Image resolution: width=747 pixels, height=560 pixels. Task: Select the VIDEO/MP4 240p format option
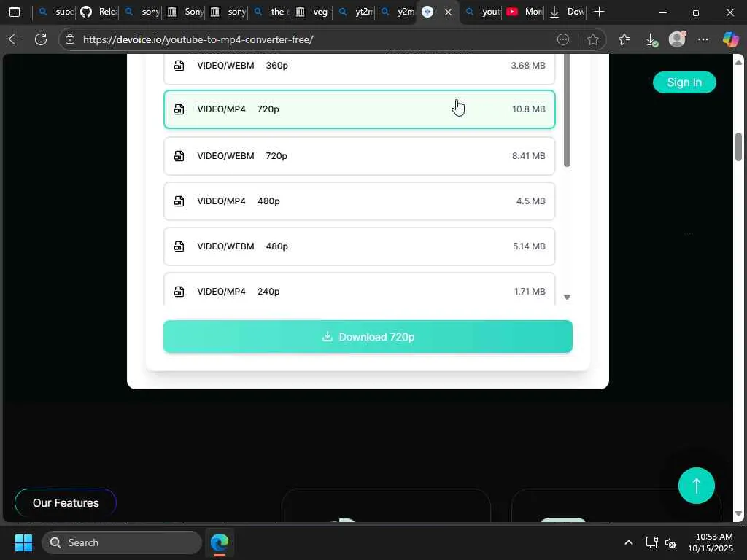tap(359, 289)
